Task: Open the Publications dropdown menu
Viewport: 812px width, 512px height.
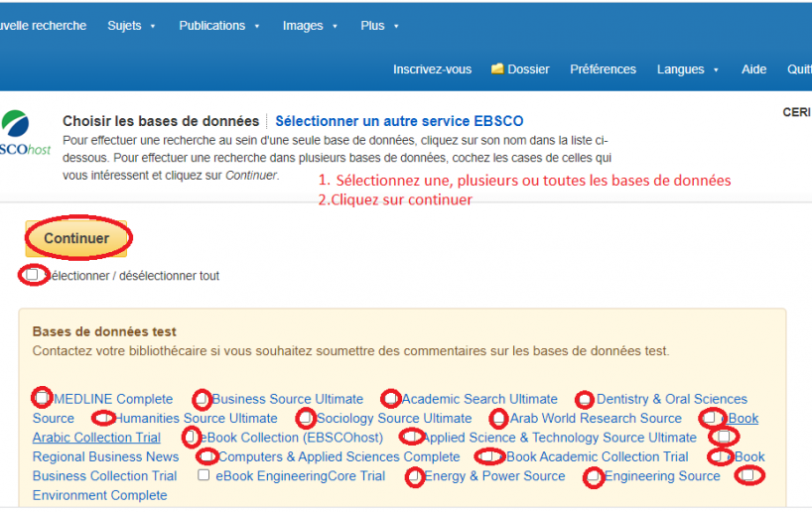Action: [x=218, y=26]
